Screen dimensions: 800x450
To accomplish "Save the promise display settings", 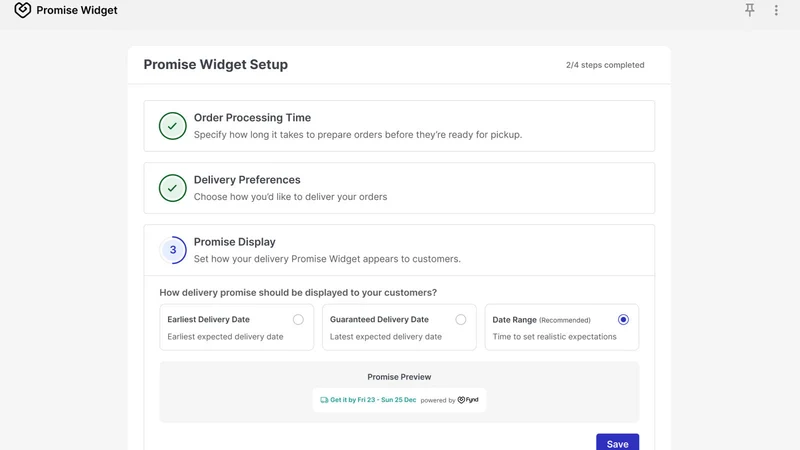I will coord(617,443).
